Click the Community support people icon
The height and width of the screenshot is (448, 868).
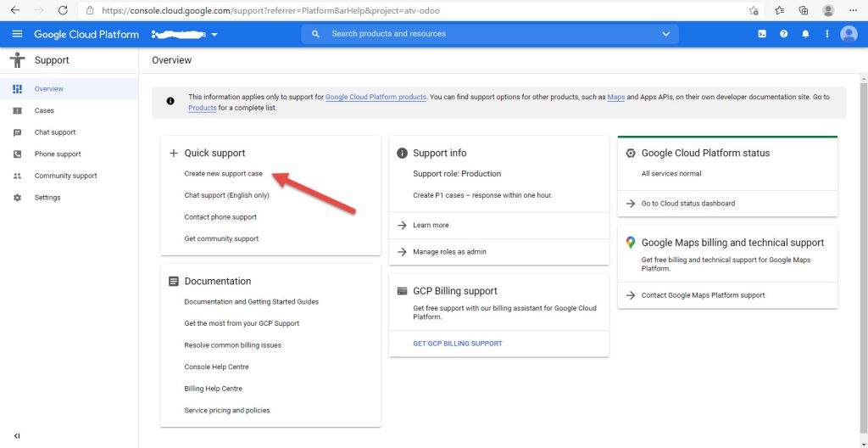(17, 176)
